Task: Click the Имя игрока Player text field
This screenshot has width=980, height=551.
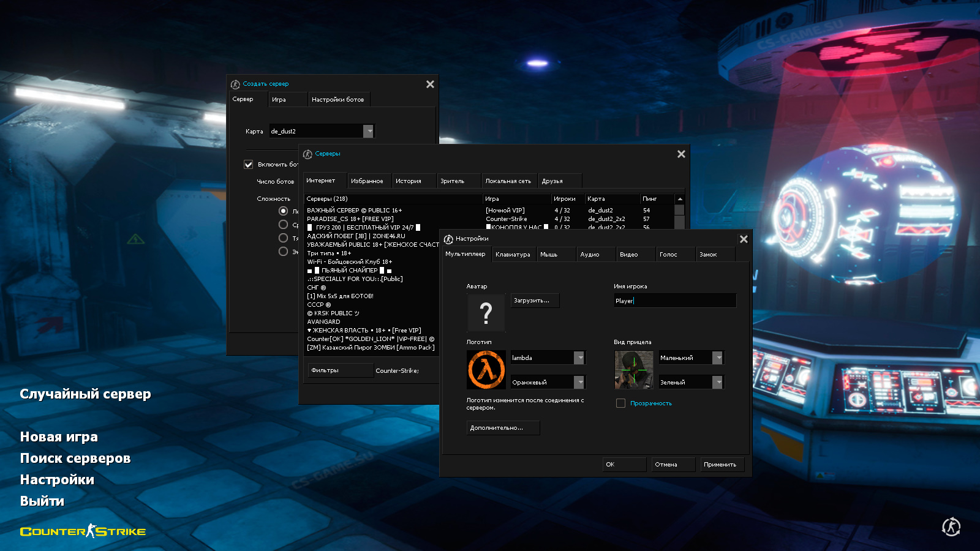Action: pos(674,301)
